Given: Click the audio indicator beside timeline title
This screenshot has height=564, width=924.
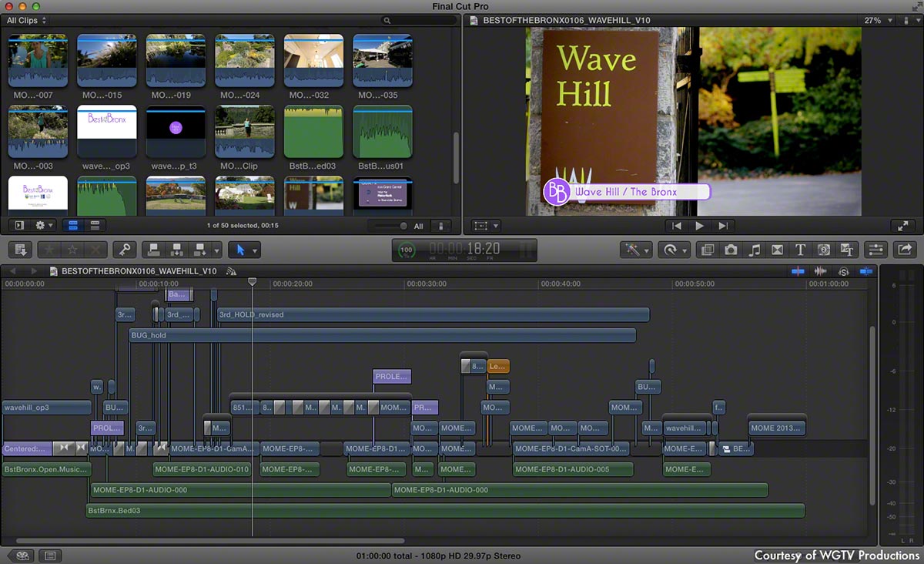Looking at the screenshot, I should (232, 271).
